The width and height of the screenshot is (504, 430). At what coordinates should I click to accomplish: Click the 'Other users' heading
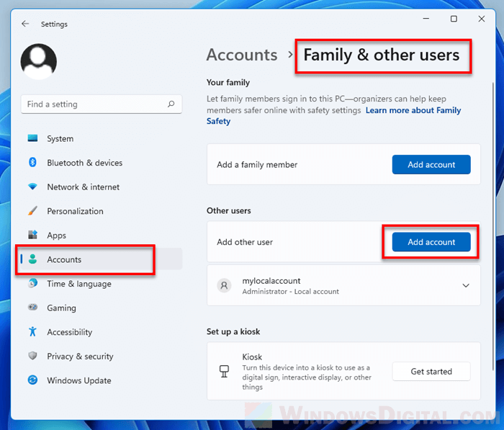[x=229, y=210]
